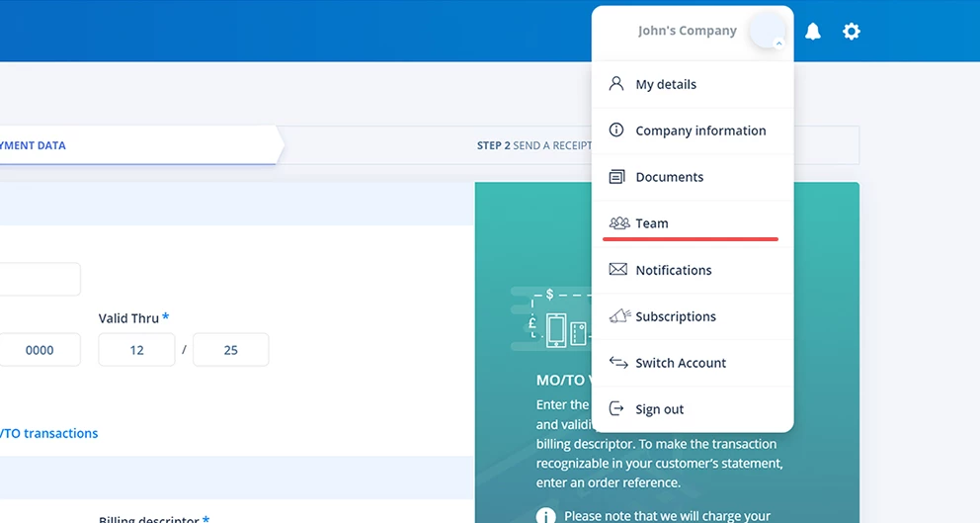980x523 pixels.
Task: Open Step 2 Send a Receipt
Action: pyautogui.click(x=534, y=145)
